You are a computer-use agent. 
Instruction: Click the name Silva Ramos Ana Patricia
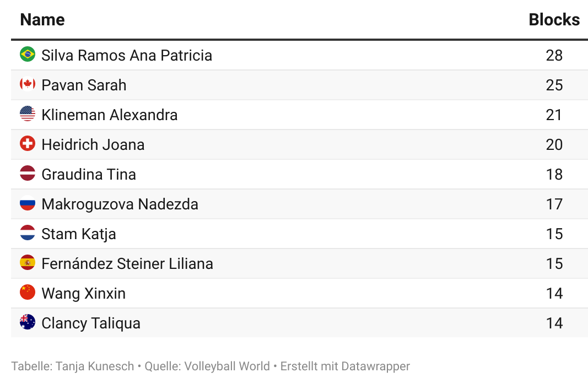click(127, 55)
